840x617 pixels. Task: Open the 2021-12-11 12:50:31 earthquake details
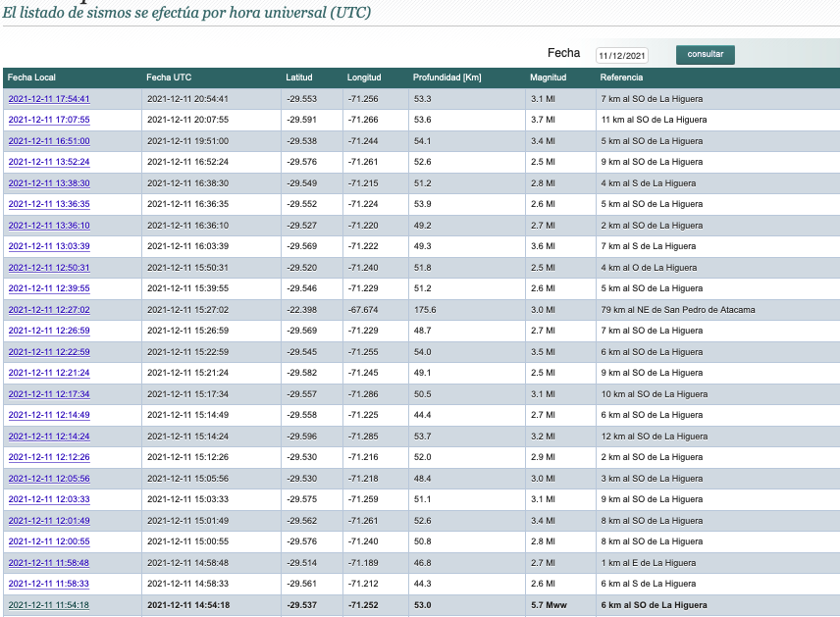tap(49, 268)
